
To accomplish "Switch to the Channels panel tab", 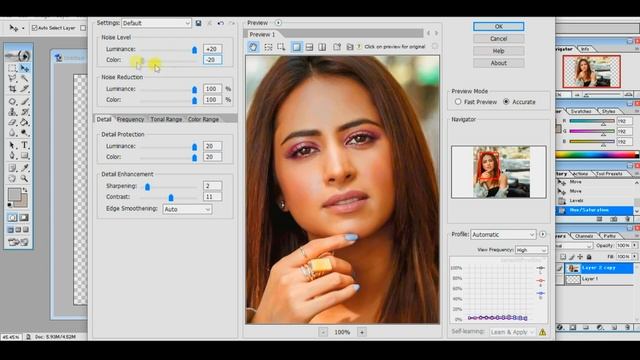I will click(x=584, y=236).
